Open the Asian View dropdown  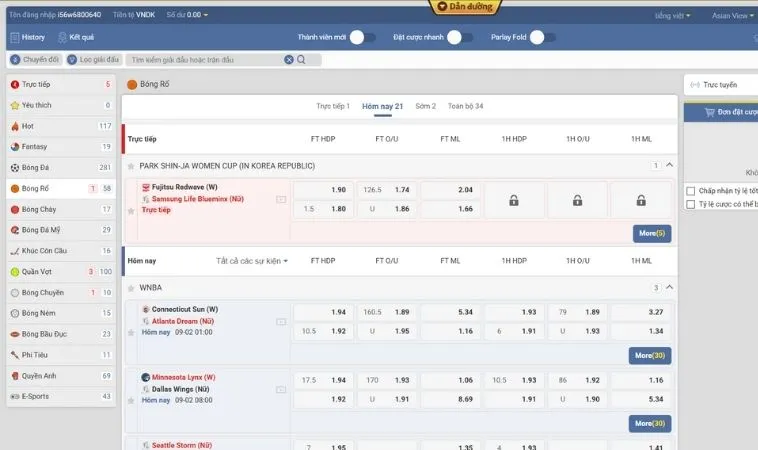[733, 16]
